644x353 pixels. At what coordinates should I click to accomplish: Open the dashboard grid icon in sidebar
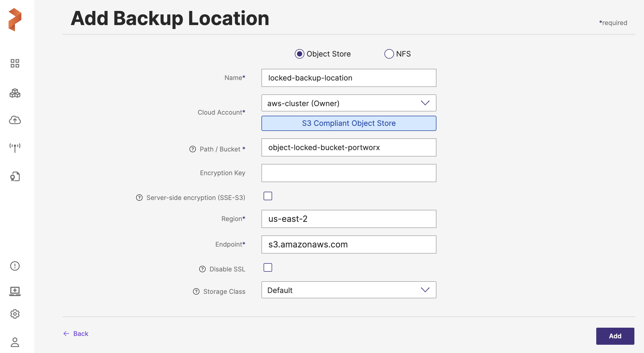[x=15, y=63]
